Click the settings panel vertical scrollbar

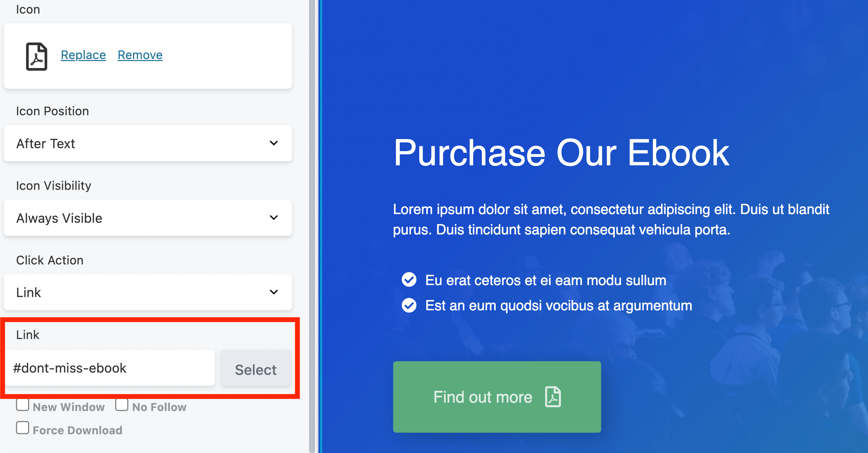[x=312, y=226]
